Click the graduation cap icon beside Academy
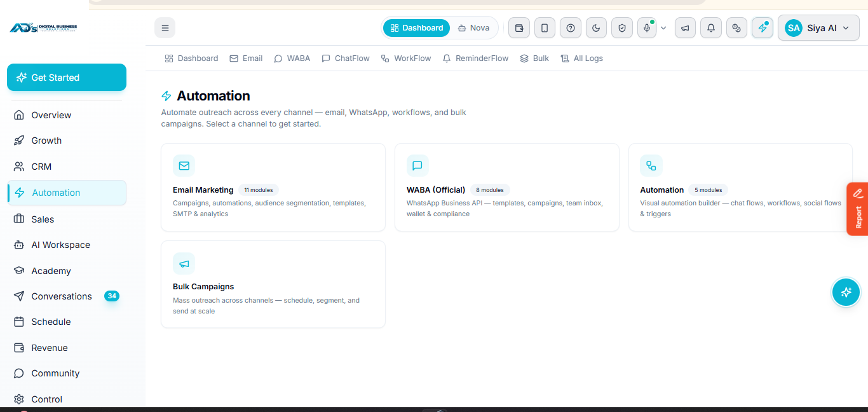 click(x=19, y=271)
